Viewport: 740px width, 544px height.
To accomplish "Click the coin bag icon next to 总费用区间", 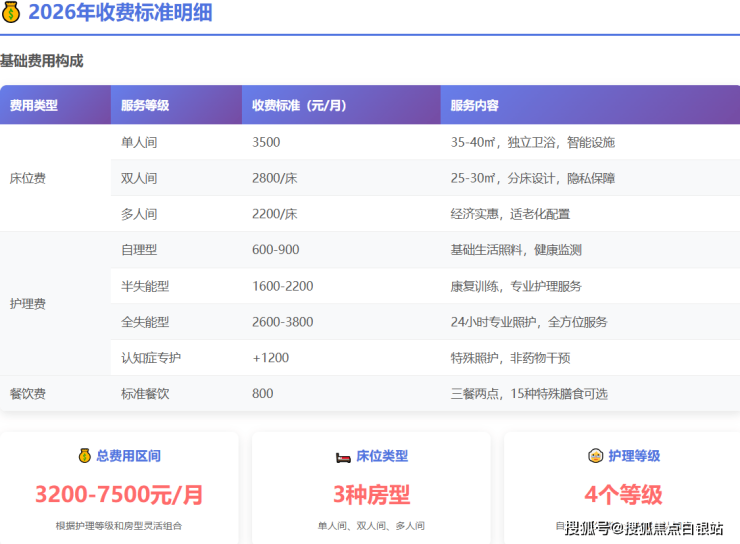I will point(85,456).
